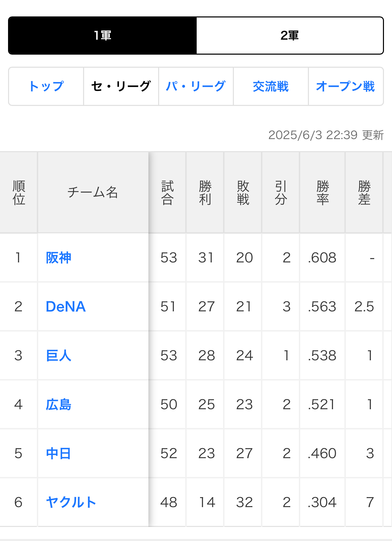Open the 中日 team link
Image resolution: width=392 pixels, height=541 pixels.
(59, 454)
